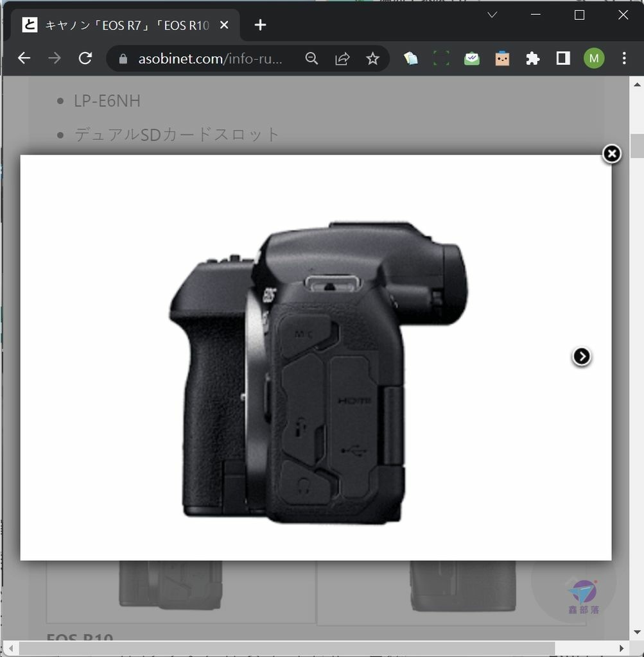644x657 pixels.
Task: Maximize the Chrome window
Action: pos(579,15)
